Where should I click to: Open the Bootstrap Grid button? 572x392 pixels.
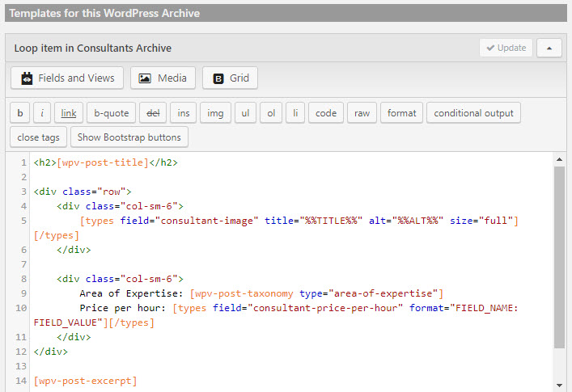[231, 78]
